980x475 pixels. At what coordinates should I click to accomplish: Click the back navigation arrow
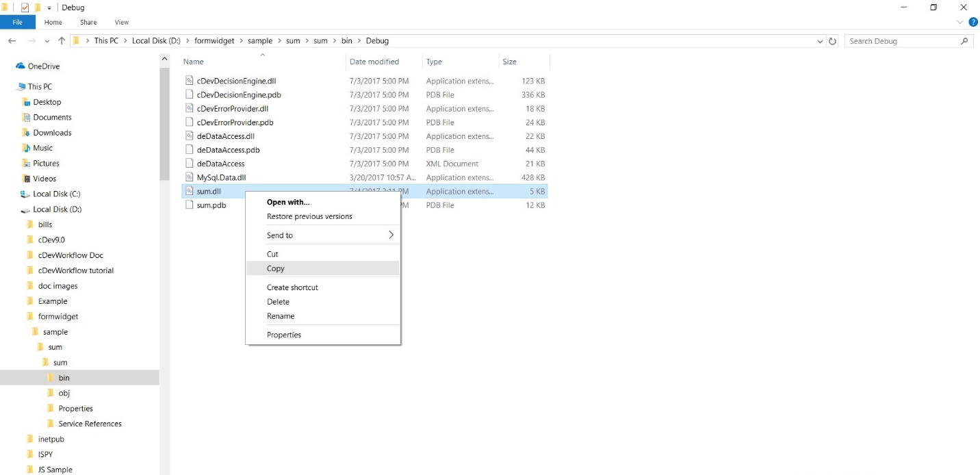tap(12, 41)
